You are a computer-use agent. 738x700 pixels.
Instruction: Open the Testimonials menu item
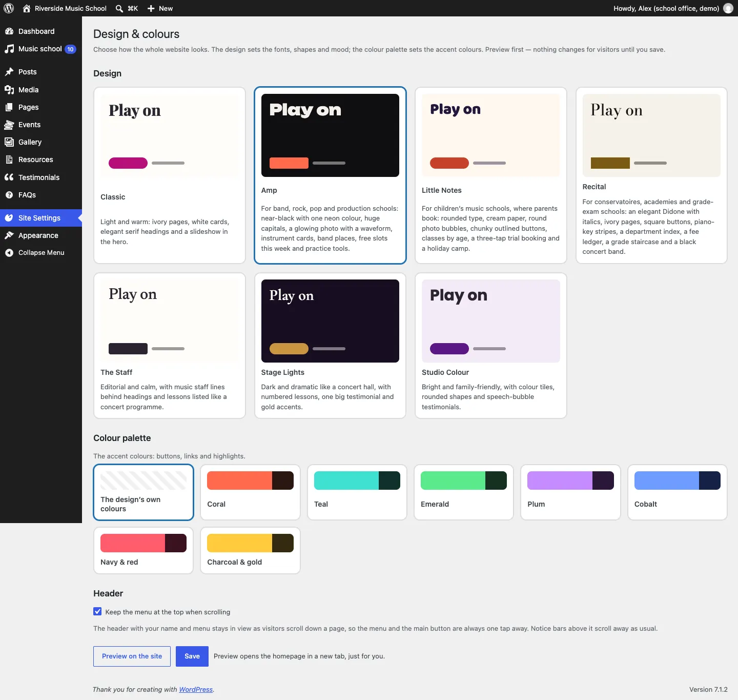[41, 177]
